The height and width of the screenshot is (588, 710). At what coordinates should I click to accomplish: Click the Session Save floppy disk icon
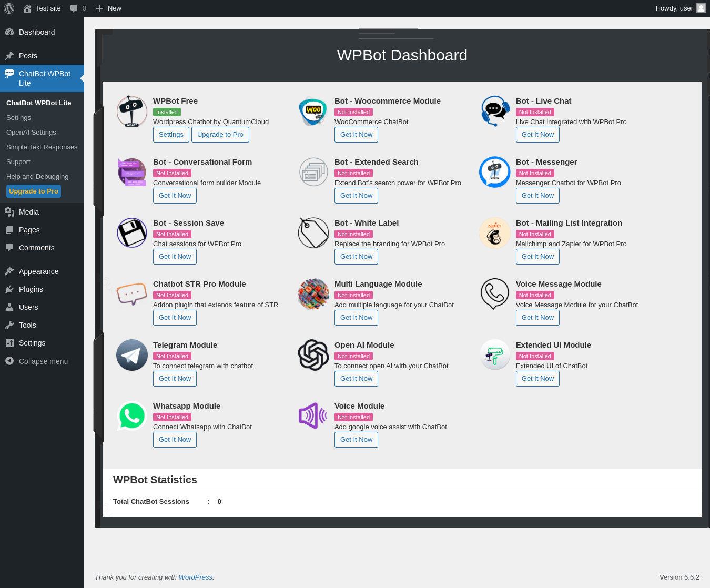[132, 233]
